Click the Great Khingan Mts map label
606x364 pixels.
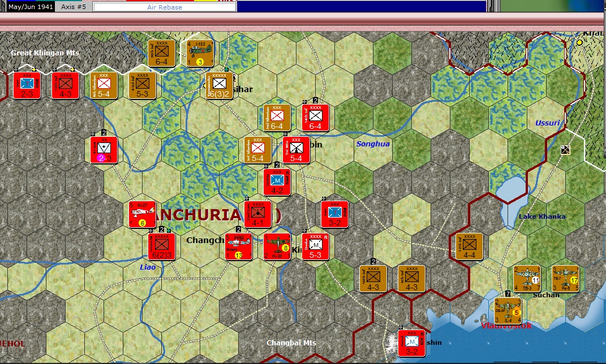pyautogui.click(x=45, y=53)
